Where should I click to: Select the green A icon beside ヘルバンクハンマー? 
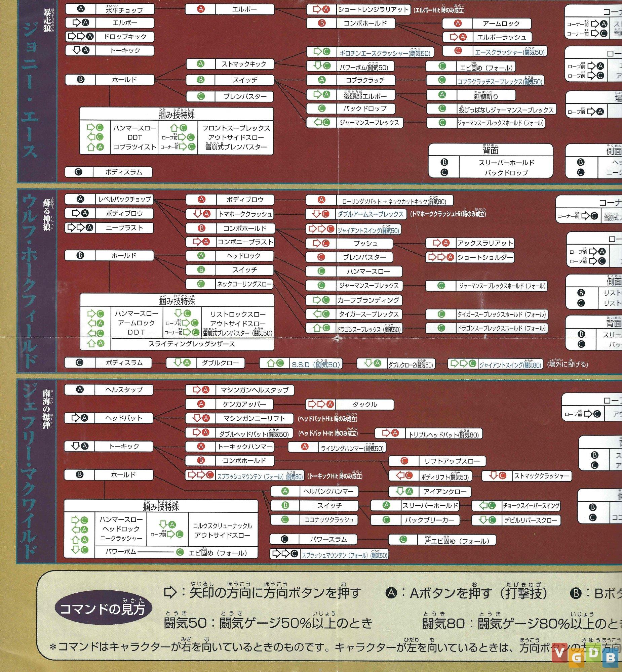pyautogui.click(x=285, y=491)
